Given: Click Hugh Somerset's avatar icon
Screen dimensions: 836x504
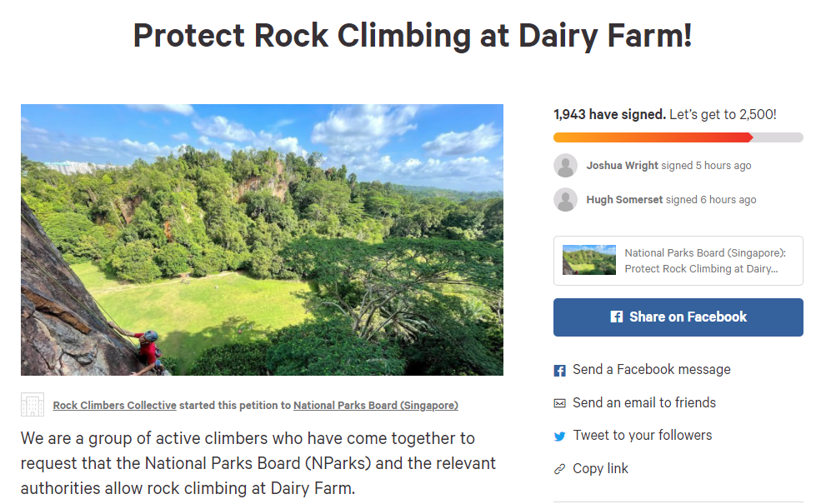Looking at the screenshot, I should click(565, 200).
